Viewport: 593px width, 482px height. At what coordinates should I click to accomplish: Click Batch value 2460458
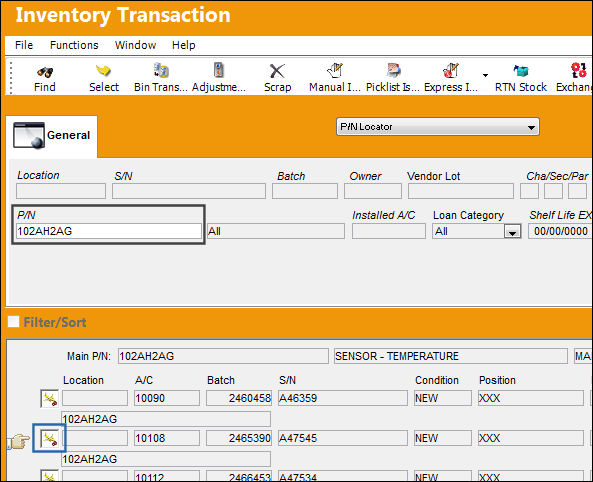tap(239, 398)
